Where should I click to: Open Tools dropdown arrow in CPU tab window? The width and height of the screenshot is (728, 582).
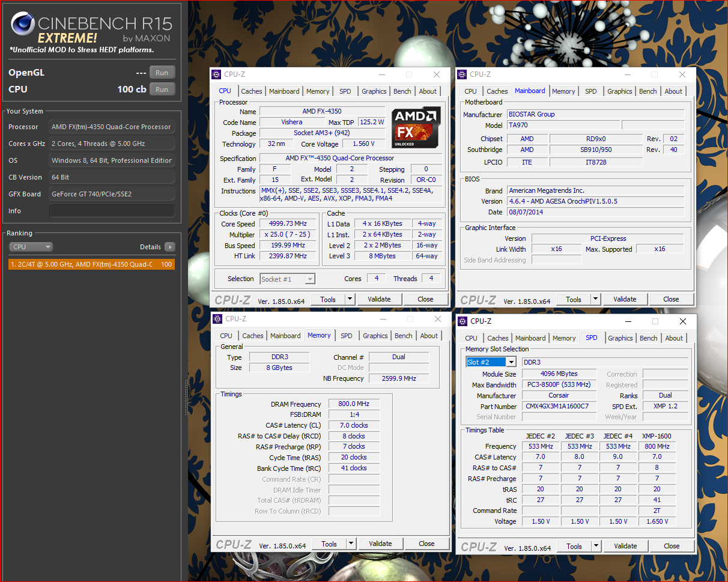tap(351, 299)
